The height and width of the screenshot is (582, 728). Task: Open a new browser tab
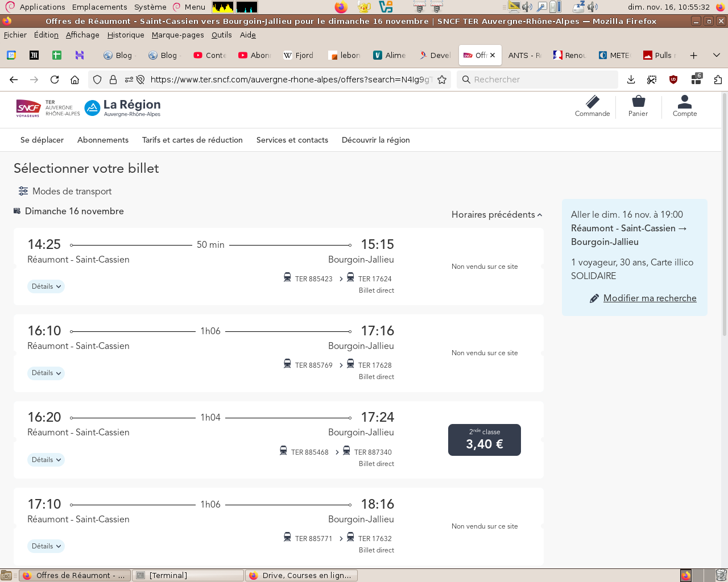click(x=693, y=55)
